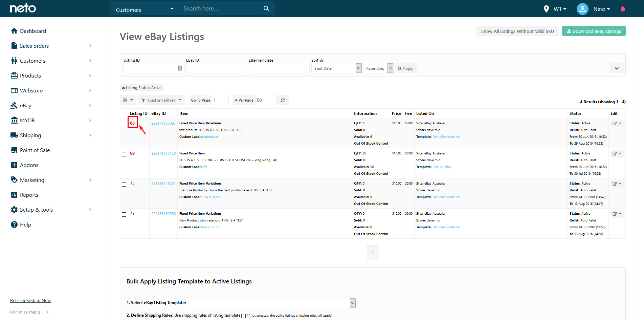Open the select-all checkbox dropdown
644x320 pixels.
128,100
